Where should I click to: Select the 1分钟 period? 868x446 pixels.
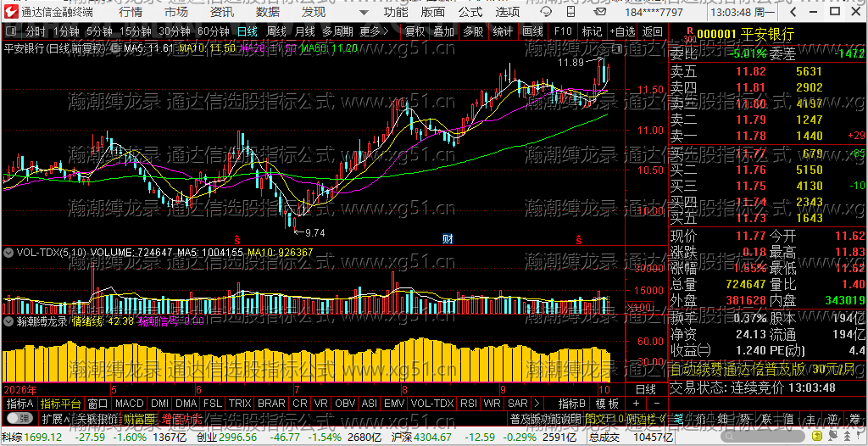pyautogui.click(x=66, y=31)
